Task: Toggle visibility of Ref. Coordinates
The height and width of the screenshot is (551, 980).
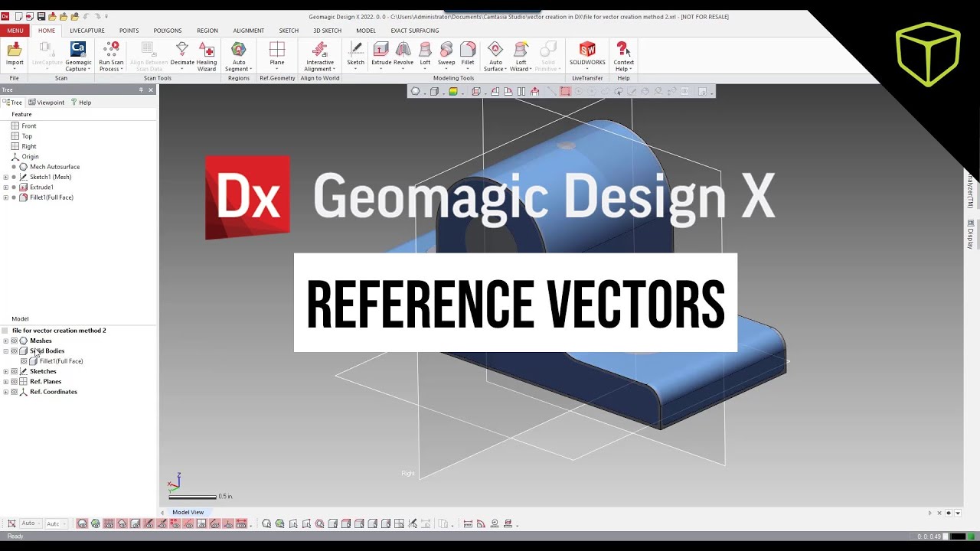Action: (x=14, y=392)
